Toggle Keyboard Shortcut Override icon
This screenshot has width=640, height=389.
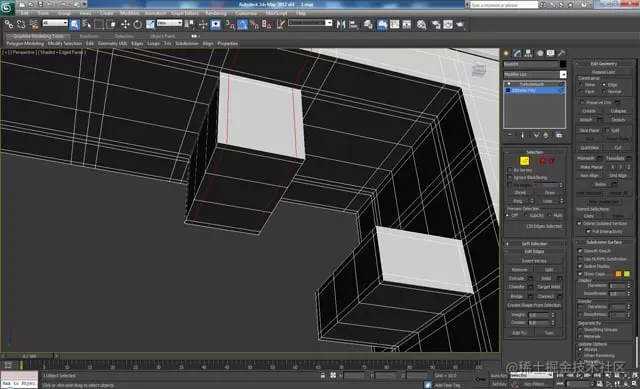[216, 24]
